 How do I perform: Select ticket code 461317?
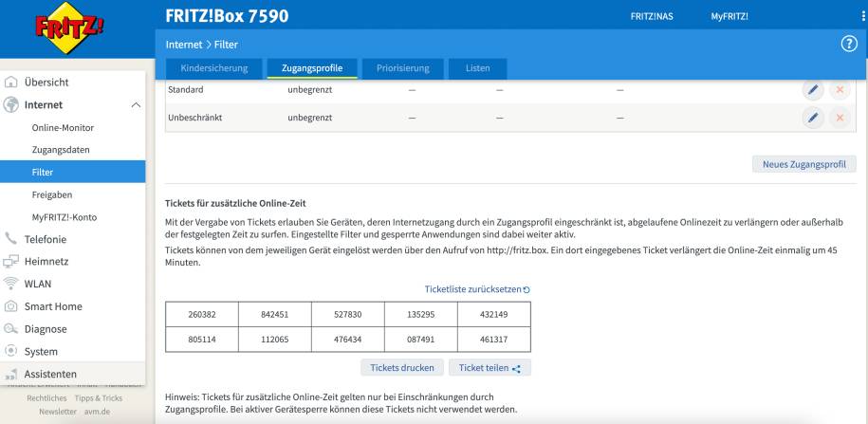[494, 340]
